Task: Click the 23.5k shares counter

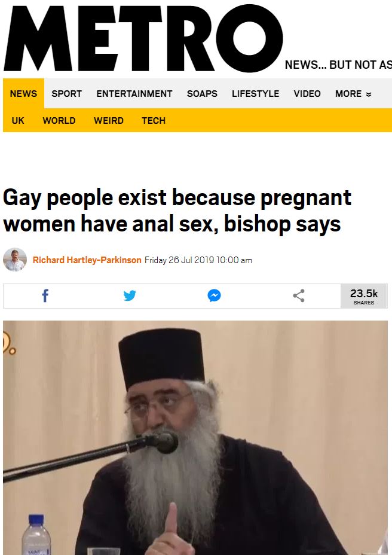Action: pyautogui.click(x=364, y=296)
